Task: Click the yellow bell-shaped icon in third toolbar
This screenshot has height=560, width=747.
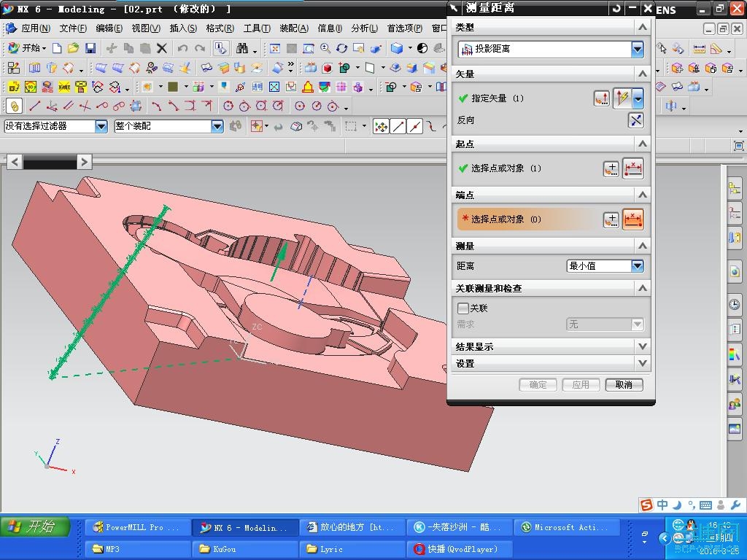Action: point(308,87)
